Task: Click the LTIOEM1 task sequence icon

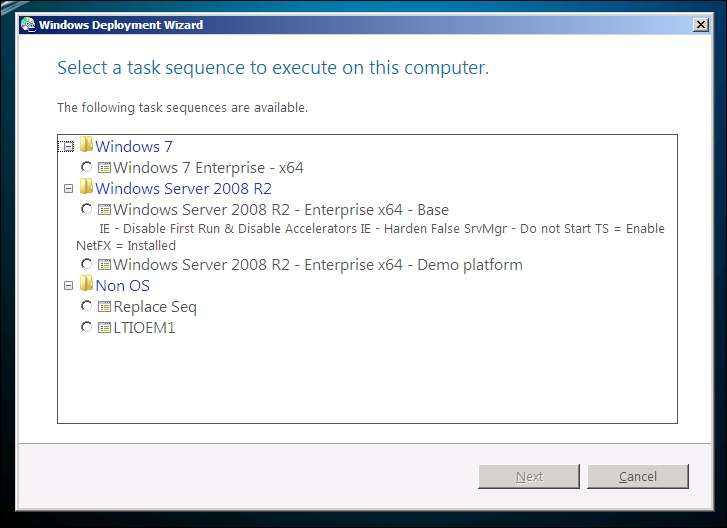Action: click(x=105, y=327)
